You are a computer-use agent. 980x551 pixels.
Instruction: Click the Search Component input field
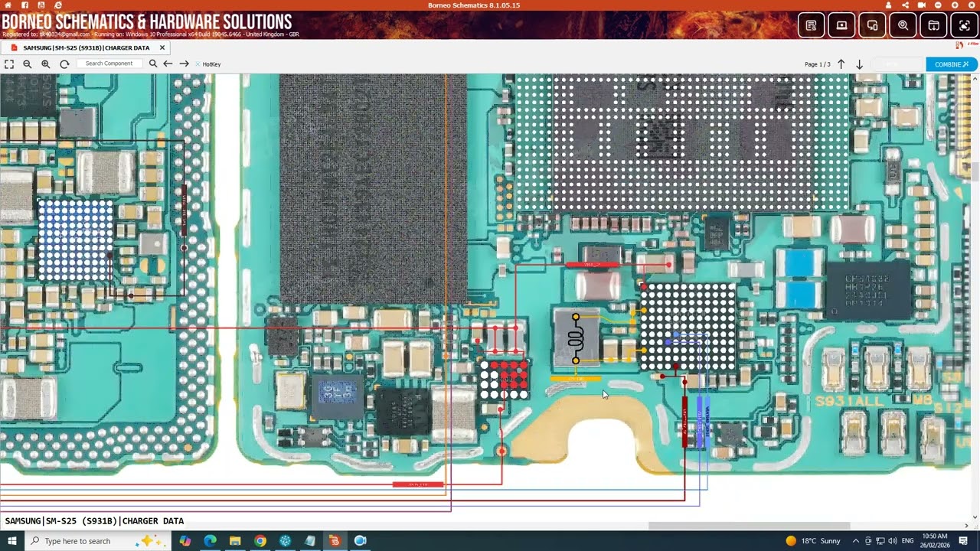point(109,64)
